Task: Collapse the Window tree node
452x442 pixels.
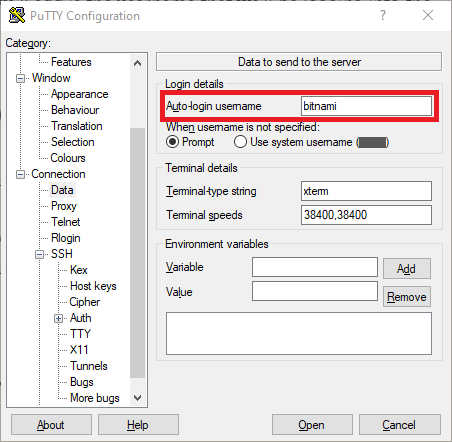Action: (20, 79)
